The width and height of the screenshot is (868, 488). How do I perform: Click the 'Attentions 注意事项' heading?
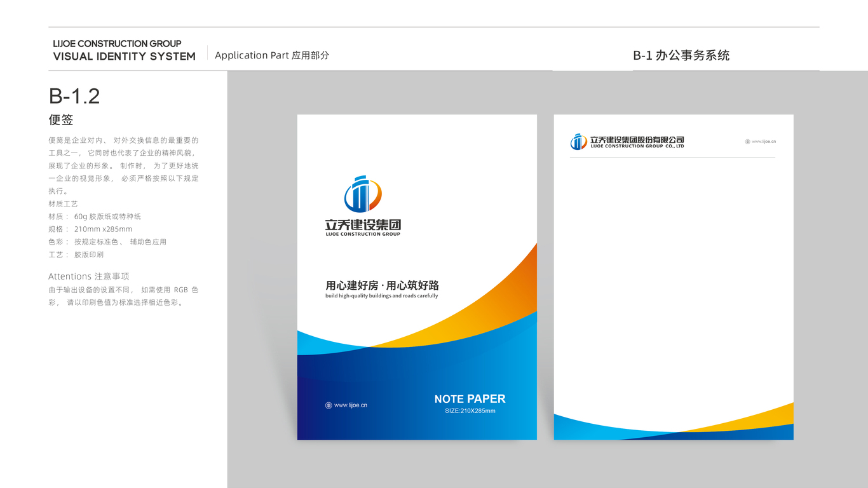[89, 276]
